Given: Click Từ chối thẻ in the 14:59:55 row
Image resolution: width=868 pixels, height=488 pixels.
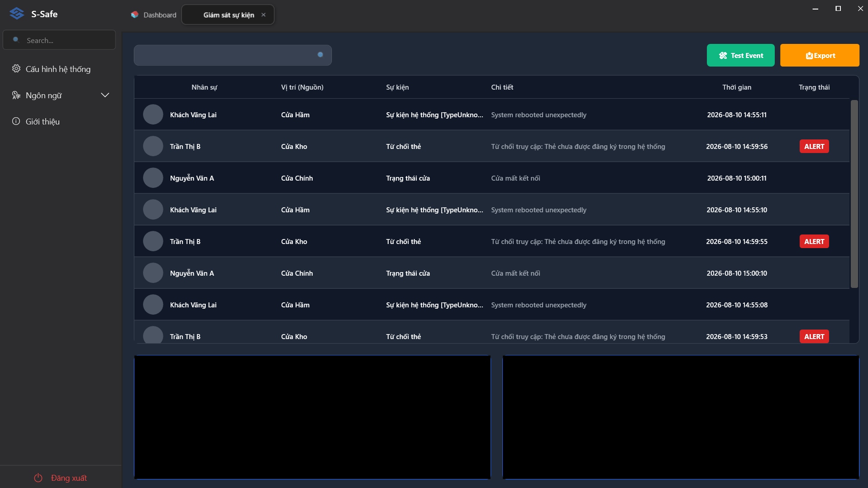Looking at the screenshot, I should [x=403, y=241].
